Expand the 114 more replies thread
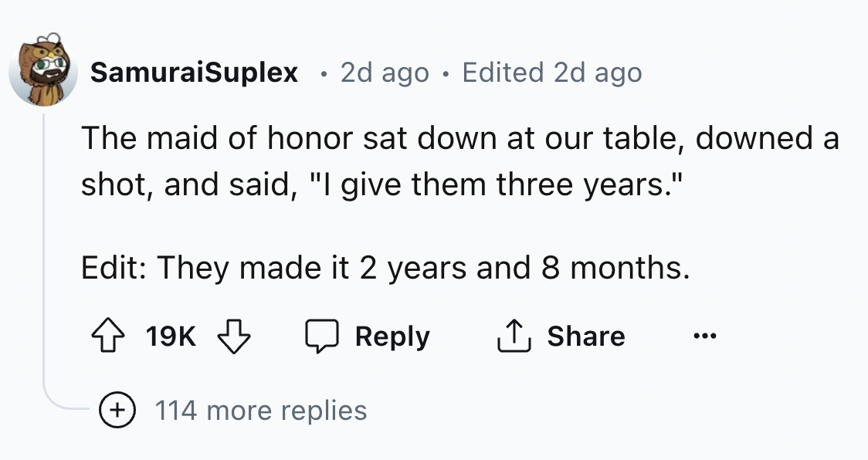The width and height of the screenshot is (868, 460). tap(263, 410)
